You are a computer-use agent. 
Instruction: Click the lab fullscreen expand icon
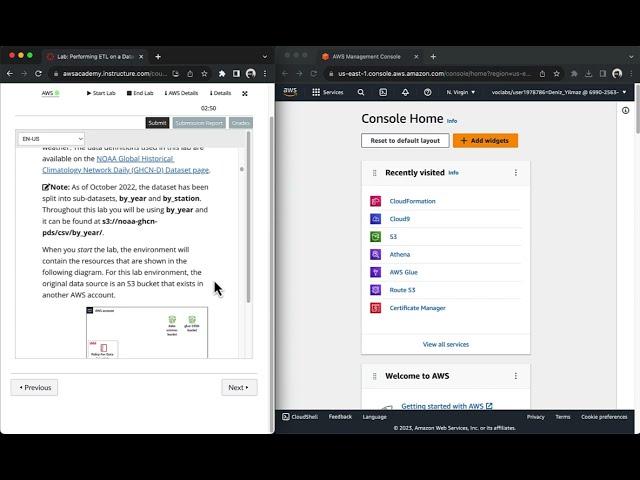(x=244, y=93)
